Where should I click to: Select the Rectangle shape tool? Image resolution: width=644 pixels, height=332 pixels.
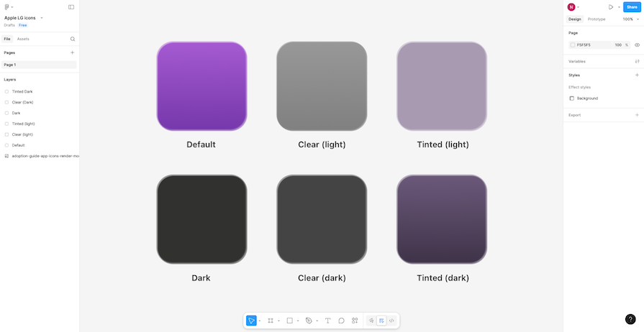[x=289, y=321]
